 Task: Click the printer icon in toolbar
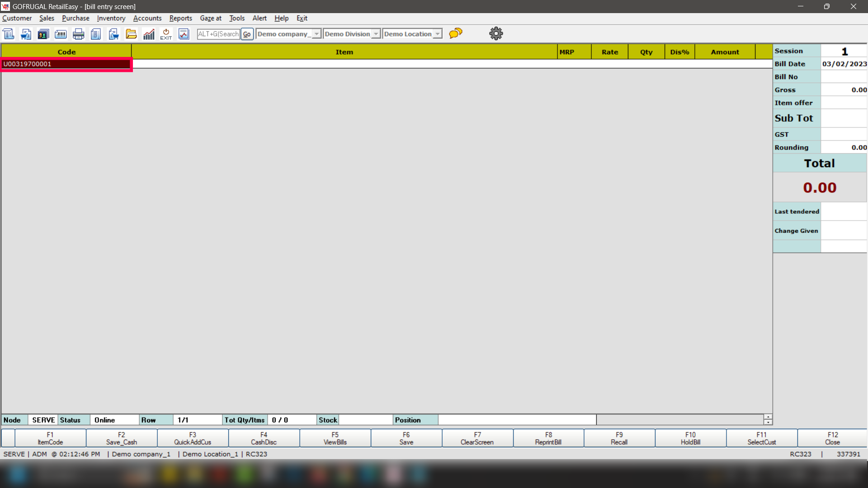click(x=78, y=34)
